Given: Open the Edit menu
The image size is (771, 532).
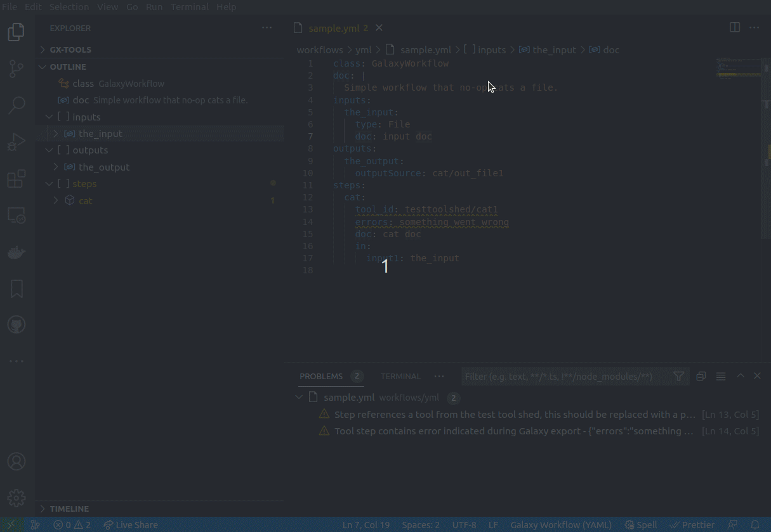Looking at the screenshot, I should coord(33,7).
